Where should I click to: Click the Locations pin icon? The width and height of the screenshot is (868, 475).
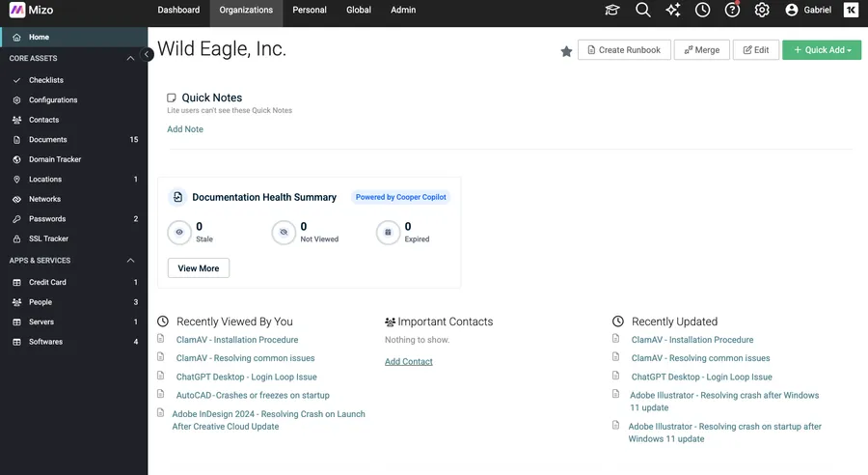coord(16,180)
